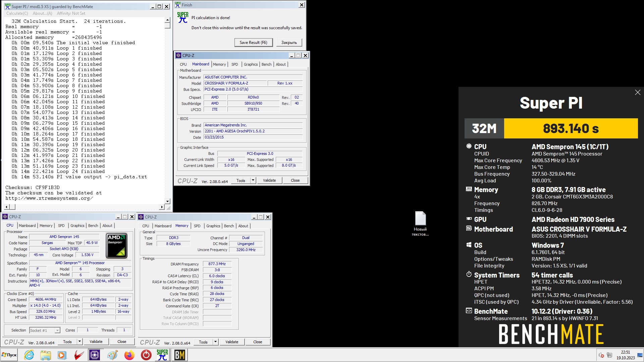
Task: Open Memory tab in Mainboard CPU-Z window
Action: [219, 64]
